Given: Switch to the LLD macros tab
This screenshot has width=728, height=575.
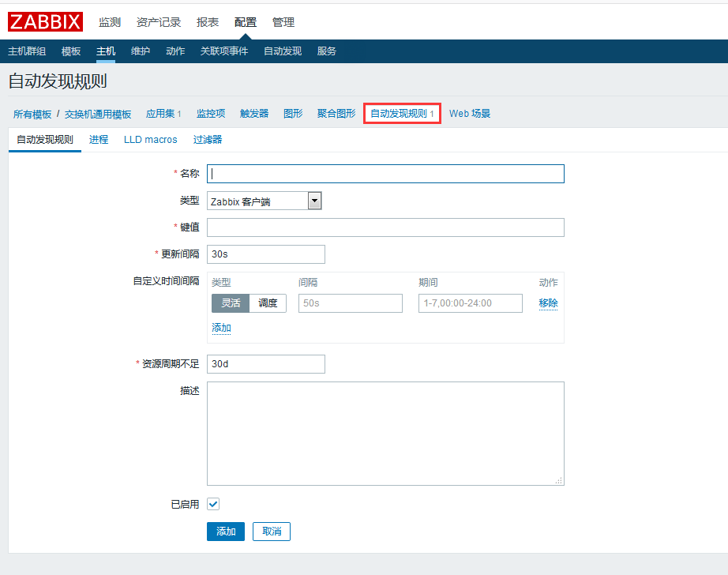Looking at the screenshot, I should (150, 139).
